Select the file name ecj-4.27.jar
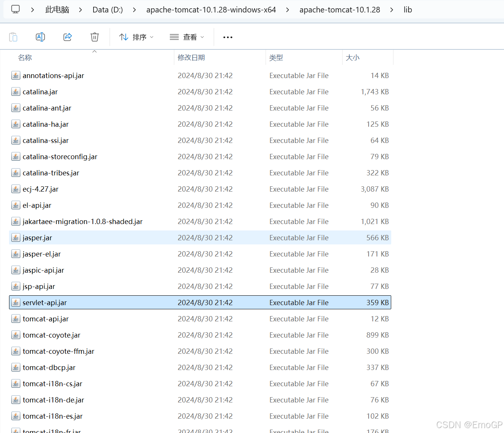 click(x=40, y=189)
